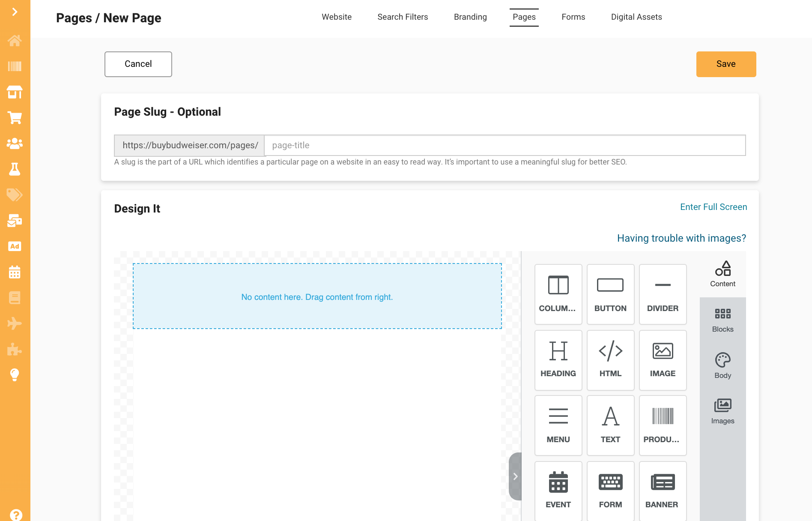Open the help question mark icon
The width and height of the screenshot is (812, 521).
pyautogui.click(x=16, y=515)
